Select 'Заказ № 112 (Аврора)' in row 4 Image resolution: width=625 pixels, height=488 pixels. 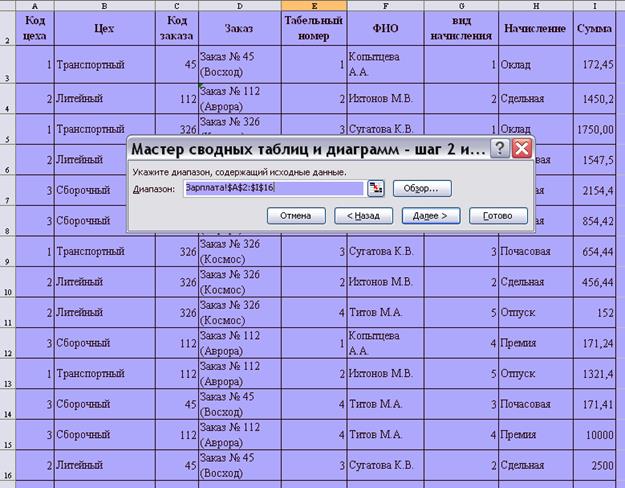point(240,99)
